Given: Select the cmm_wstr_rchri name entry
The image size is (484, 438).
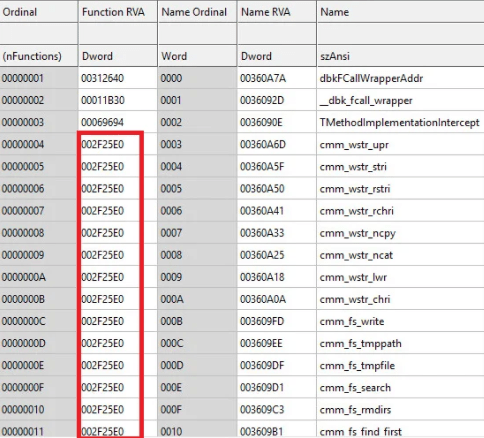Looking at the screenshot, I should pyautogui.click(x=401, y=211).
